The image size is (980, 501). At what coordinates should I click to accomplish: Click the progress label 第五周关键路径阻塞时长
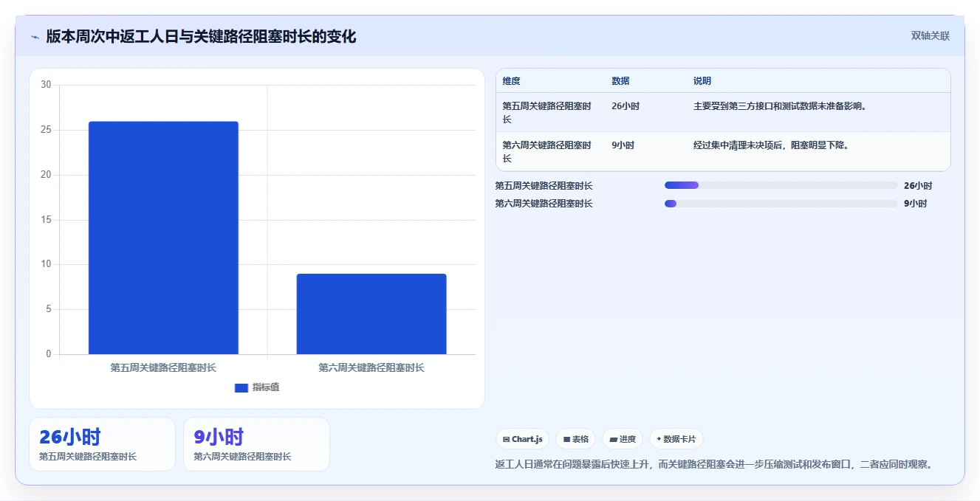coord(544,186)
